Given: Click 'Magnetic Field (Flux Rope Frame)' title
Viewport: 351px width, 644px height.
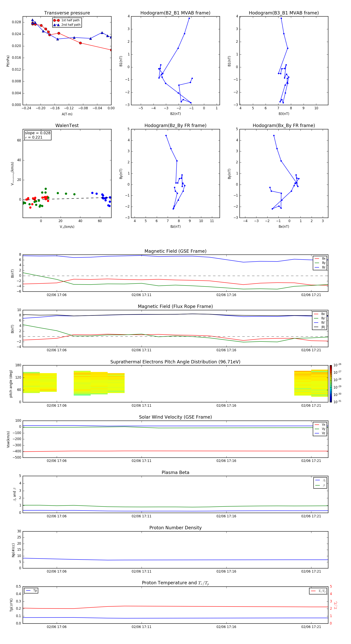Looking at the screenshot, I should tap(175, 307).
